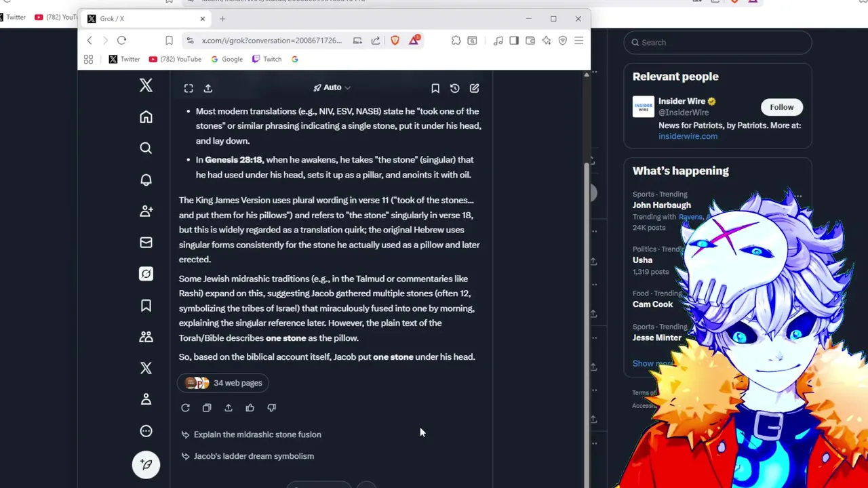The width and height of the screenshot is (868, 488).
Task: Open the More circle menu in sidebar
Action: tap(146, 431)
